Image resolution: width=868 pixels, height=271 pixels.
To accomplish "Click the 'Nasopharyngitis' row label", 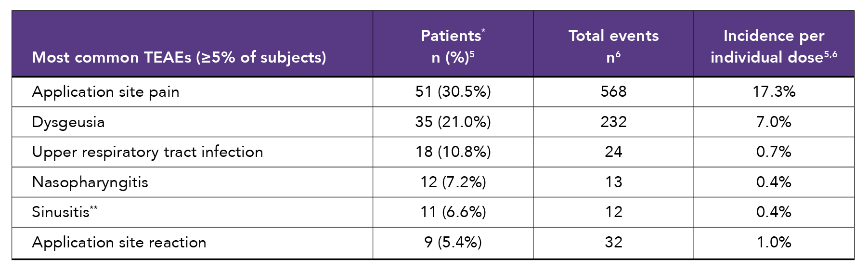I will (x=90, y=182).
